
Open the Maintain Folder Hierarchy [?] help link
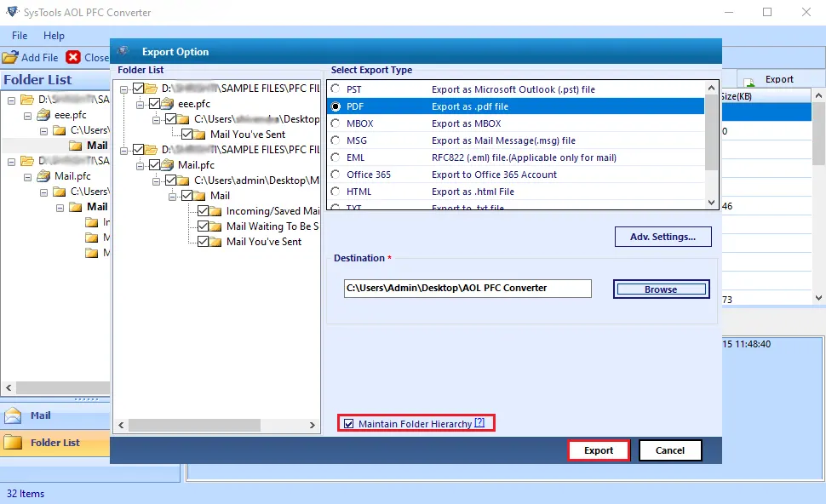[x=479, y=422]
